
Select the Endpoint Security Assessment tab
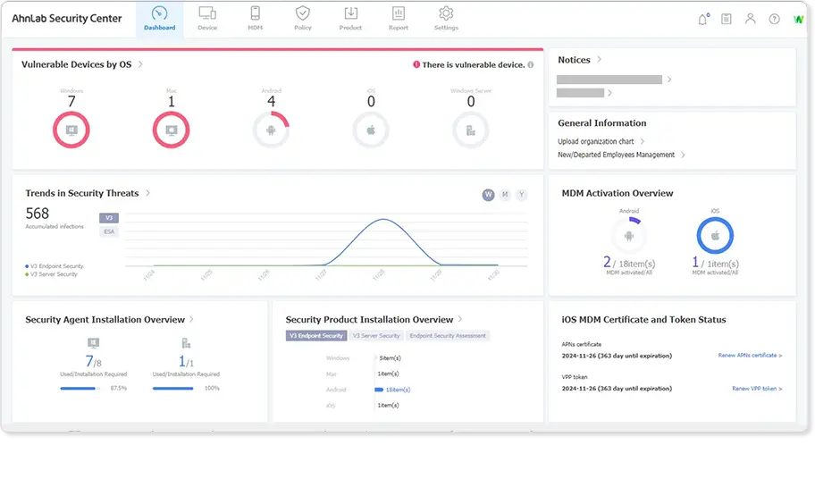click(448, 336)
